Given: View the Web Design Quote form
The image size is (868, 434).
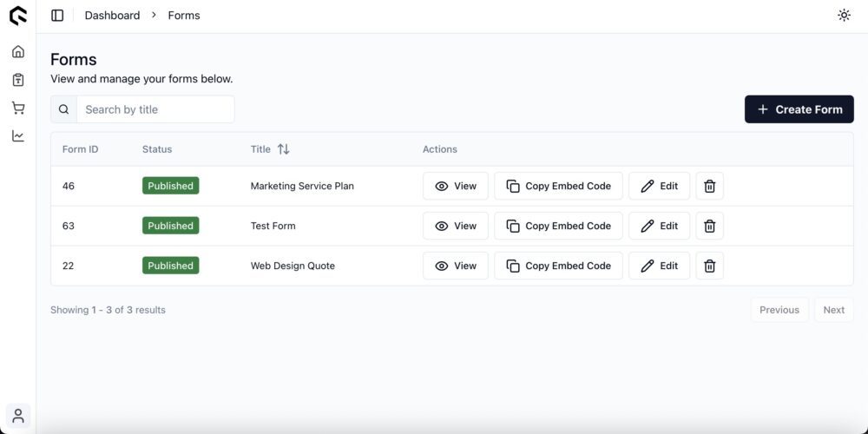Looking at the screenshot, I should [456, 266].
